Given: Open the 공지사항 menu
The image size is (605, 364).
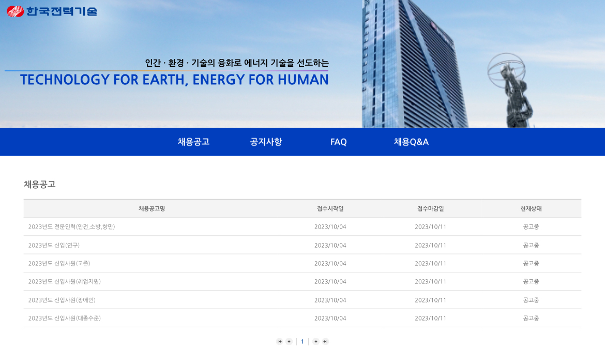Looking at the screenshot, I should pos(266,142).
